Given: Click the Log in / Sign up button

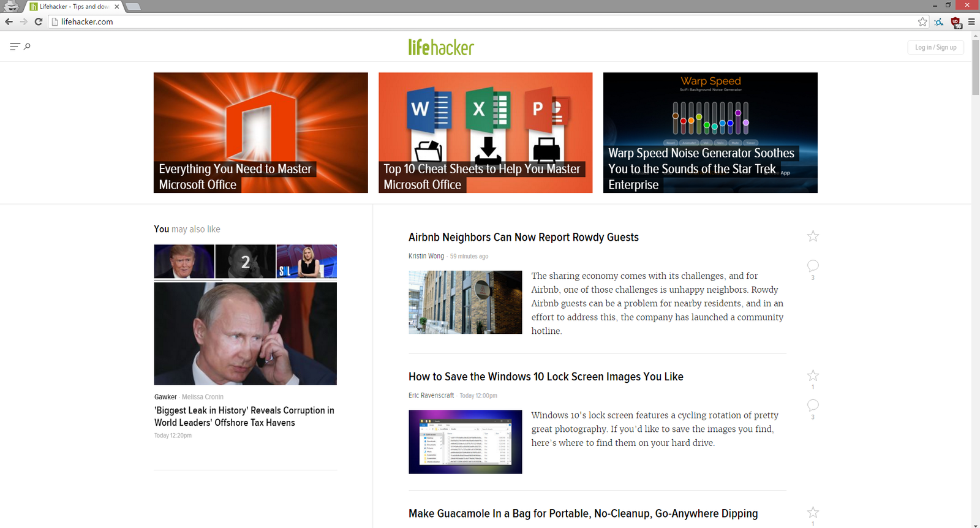Looking at the screenshot, I should coord(935,47).
